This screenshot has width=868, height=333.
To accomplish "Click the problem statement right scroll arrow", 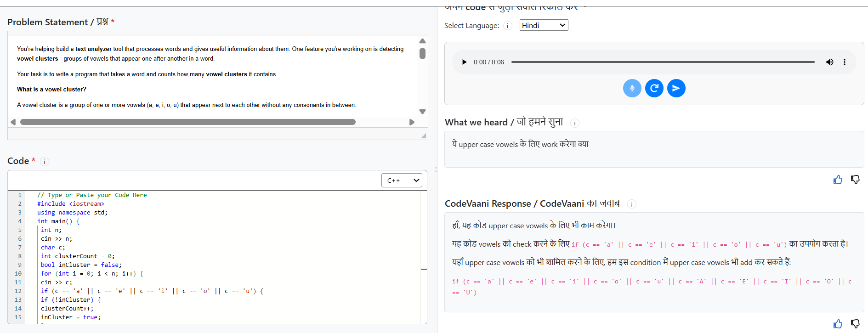I will [x=412, y=122].
